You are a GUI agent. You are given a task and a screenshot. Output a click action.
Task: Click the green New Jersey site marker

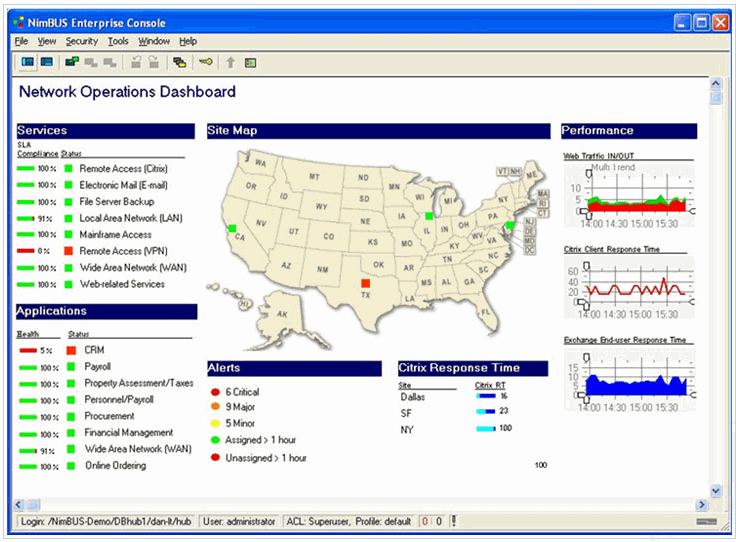(510, 226)
